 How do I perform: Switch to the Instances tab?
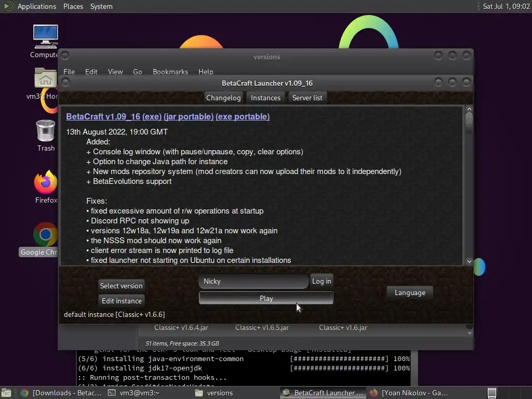coord(265,98)
